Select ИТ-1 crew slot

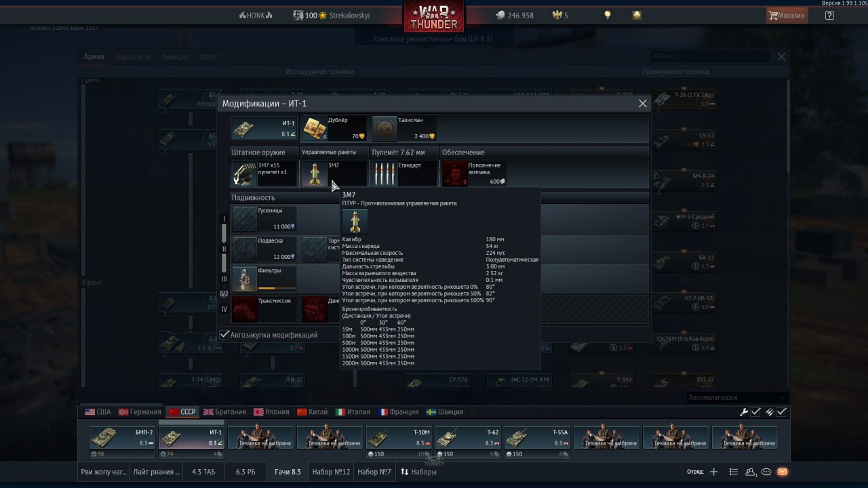pyautogui.click(x=192, y=437)
